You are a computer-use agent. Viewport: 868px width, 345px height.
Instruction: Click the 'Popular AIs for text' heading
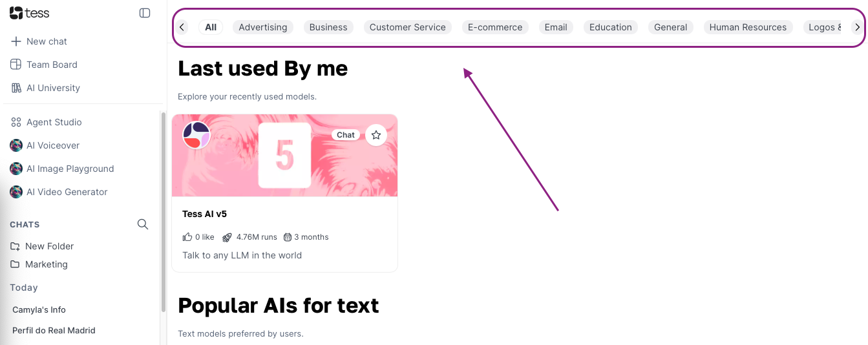[279, 306]
